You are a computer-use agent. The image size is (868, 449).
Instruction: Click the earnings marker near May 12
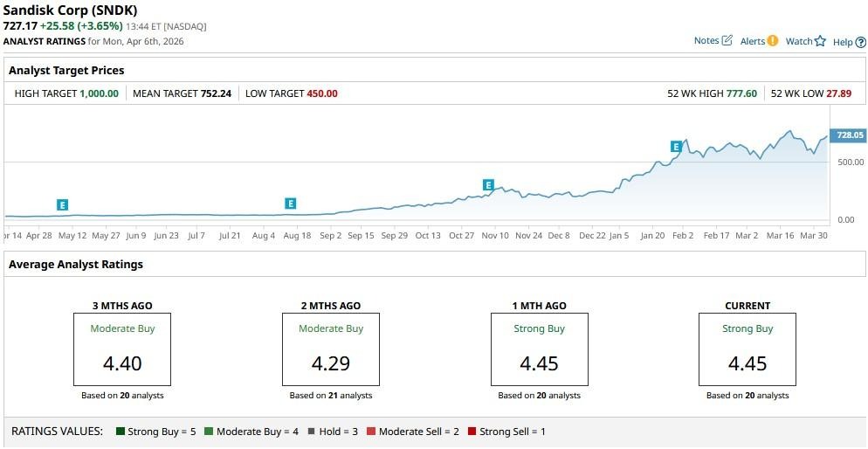point(63,205)
